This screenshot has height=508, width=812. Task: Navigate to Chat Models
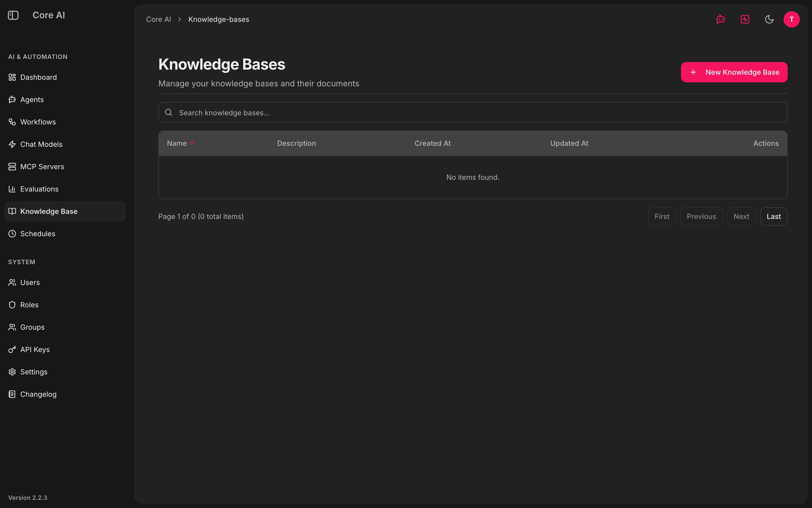coord(65,144)
